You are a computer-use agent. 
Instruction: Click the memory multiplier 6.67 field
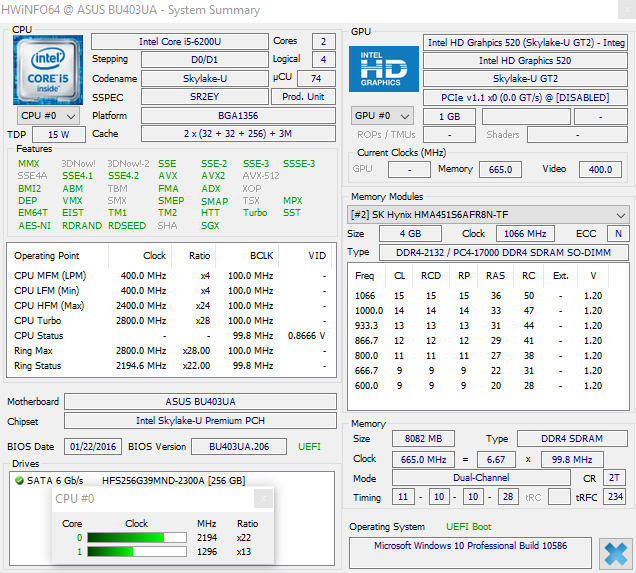tap(496, 459)
